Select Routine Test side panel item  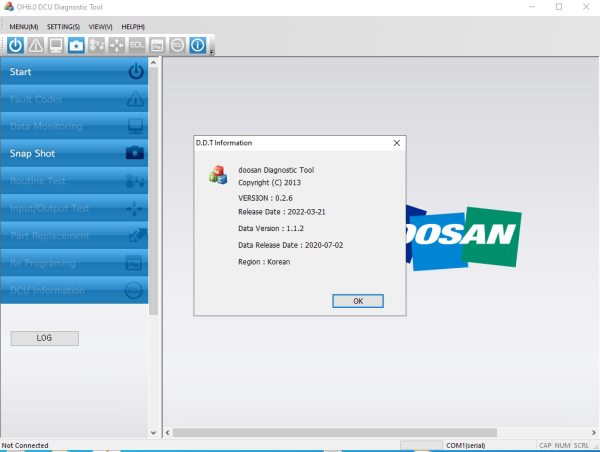pyautogui.click(x=74, y=181)
